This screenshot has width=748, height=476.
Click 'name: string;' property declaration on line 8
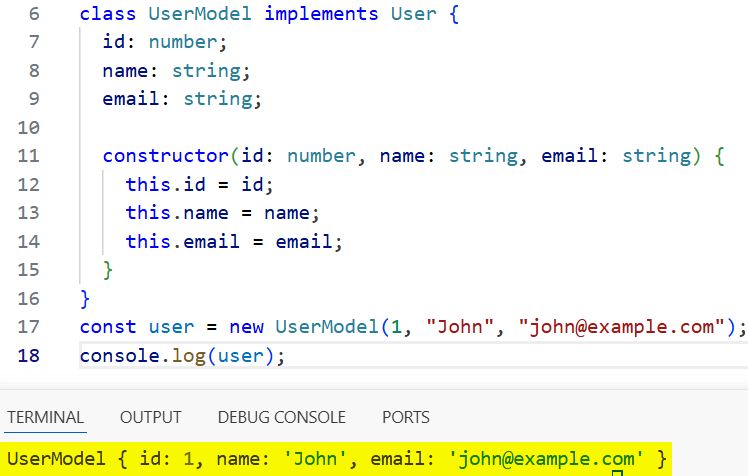(x=176, y=71)
